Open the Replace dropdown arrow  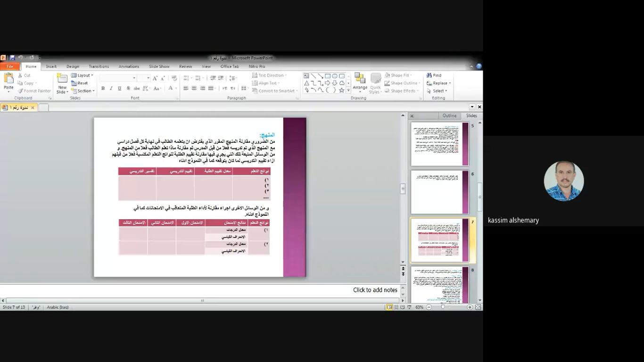[450, 83]
